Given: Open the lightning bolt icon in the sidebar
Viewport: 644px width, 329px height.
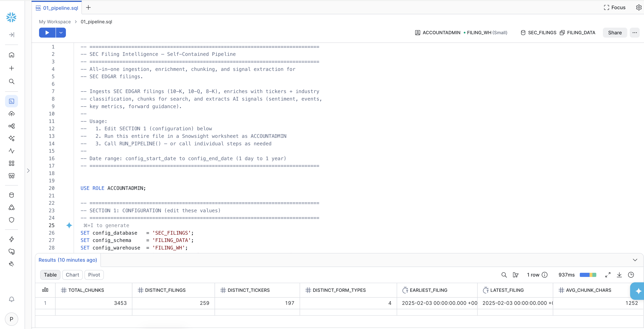Looking at the screenshot, I should pos(11,239).
